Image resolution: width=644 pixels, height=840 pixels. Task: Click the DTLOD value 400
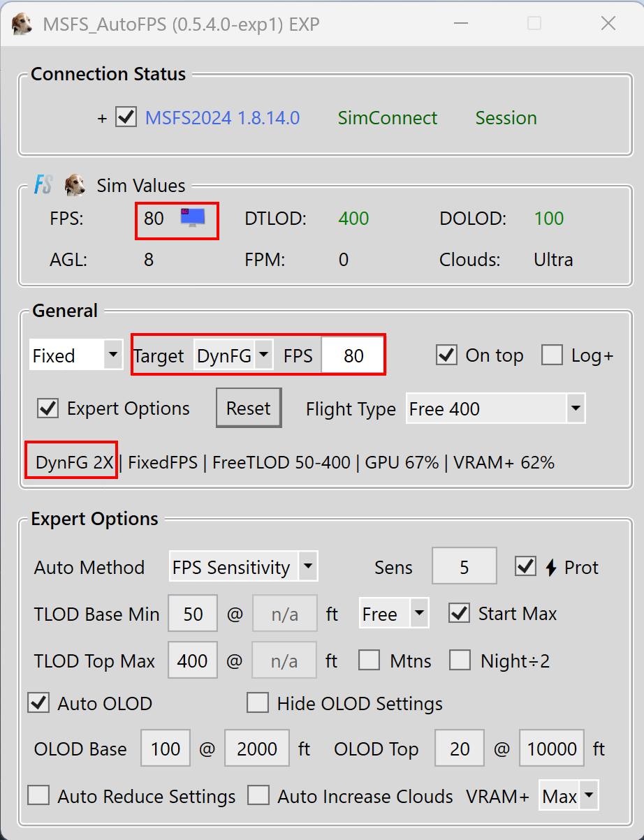(353, 218)
